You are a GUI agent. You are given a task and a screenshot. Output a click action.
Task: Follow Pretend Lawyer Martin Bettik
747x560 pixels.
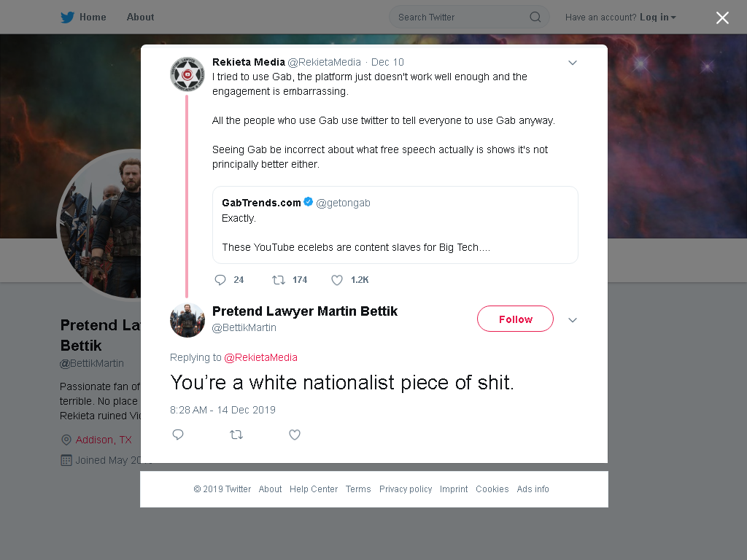pos(515,319)
